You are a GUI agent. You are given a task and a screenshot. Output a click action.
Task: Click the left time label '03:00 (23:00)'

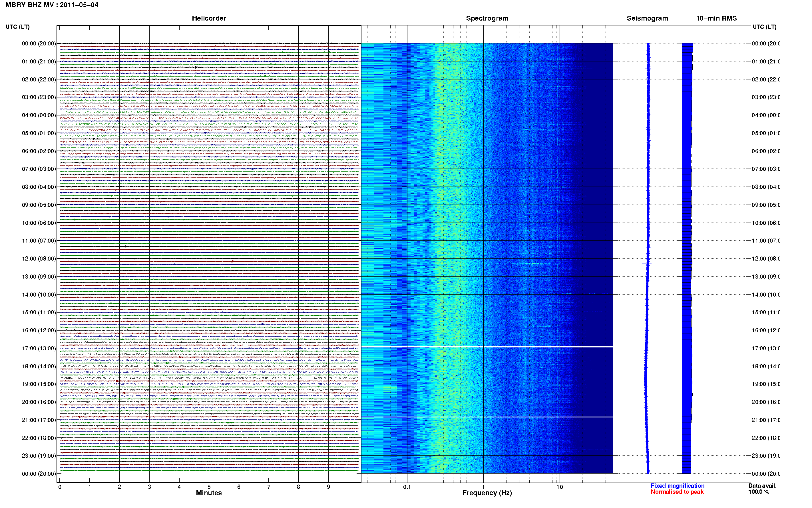39,97
